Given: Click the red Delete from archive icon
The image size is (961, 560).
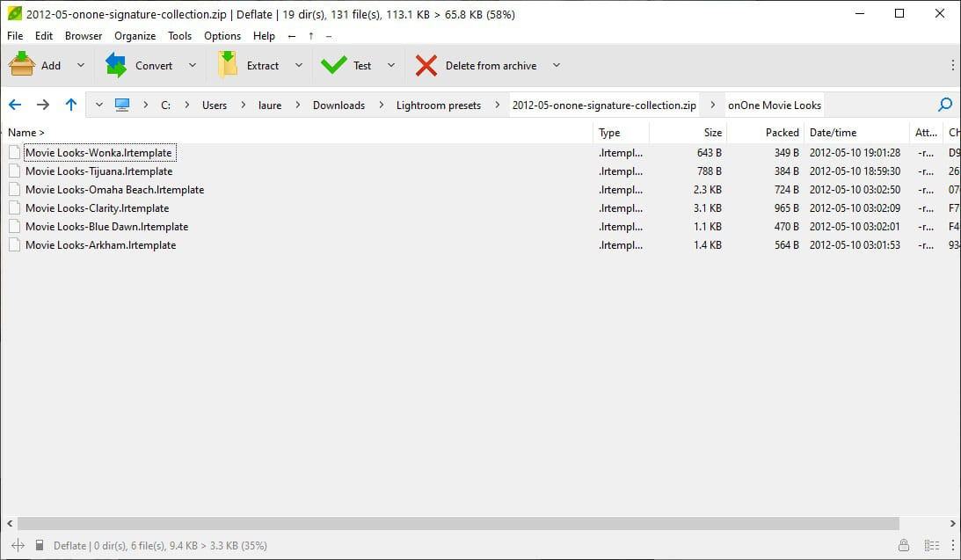Looking at the screenshot, I should click(x=426, y=65).
